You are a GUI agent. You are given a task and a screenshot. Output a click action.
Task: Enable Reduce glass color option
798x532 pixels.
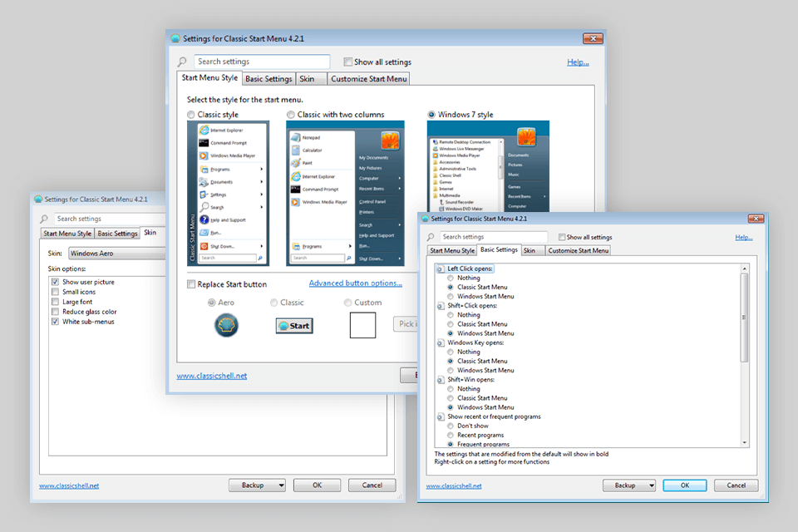pyautogui.click(x=56, y=312)
